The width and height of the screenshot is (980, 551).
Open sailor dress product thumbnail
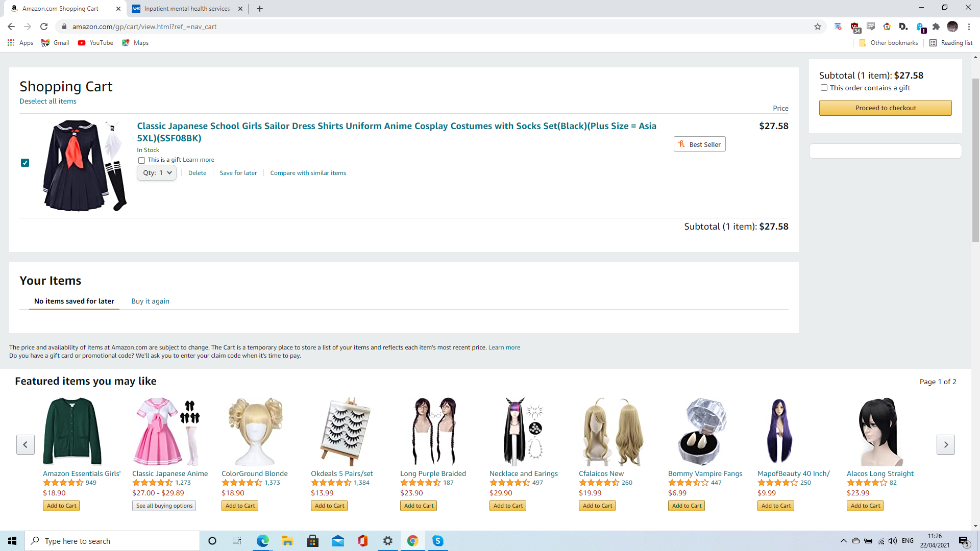coord(85,166)
